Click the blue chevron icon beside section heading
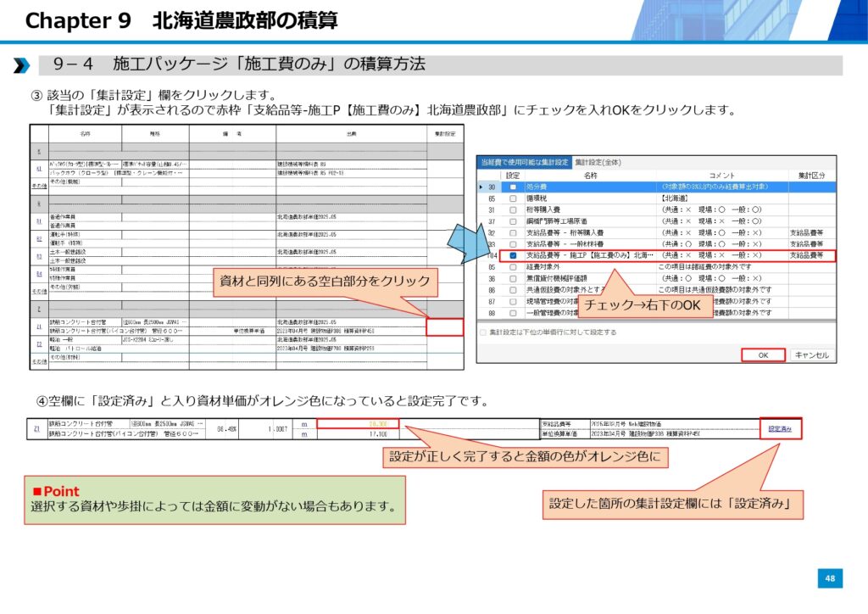The width and height of the screenshot is (868, 614). pyautogui.click(x=21, y=65)
